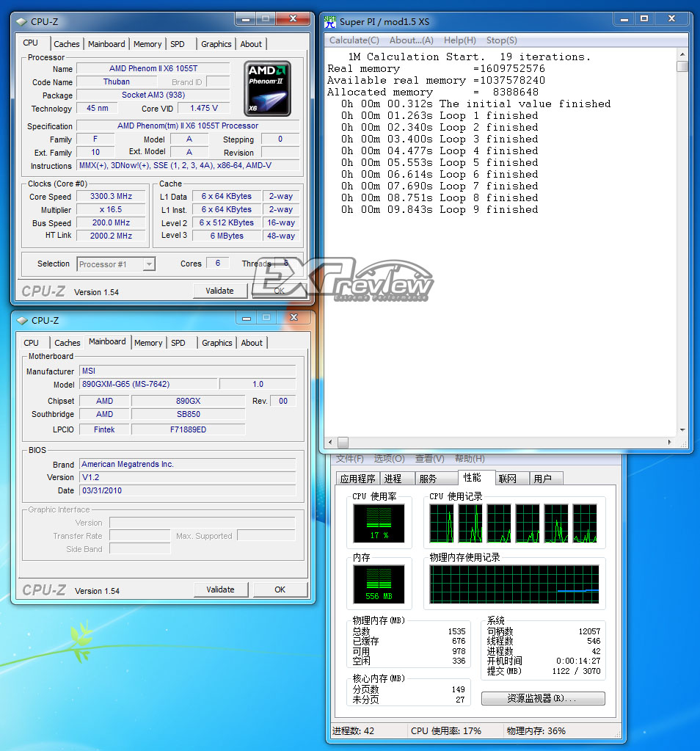Image resolution: width=700 pixels, height=751 pixels.
Task: Click the Model 890GXM-G65 (MS-7642) field
Action: pos(147,384)
